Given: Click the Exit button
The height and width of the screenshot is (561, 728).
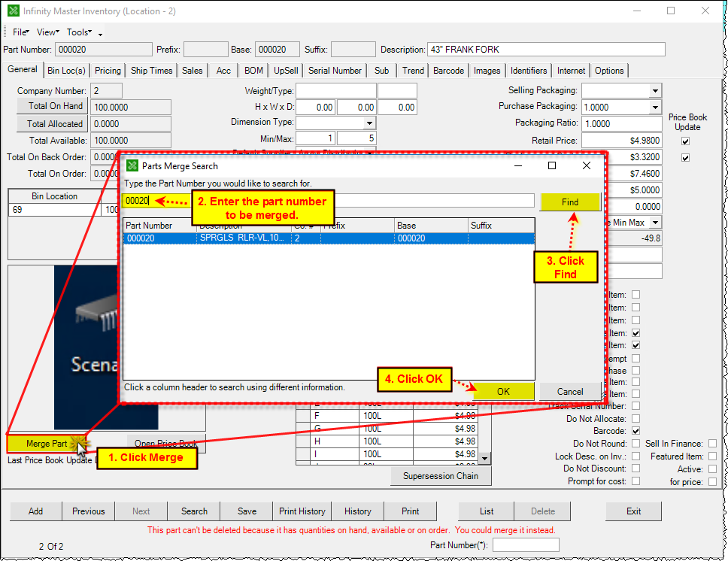Looking at the screenshot, I should tap(633, 511).
